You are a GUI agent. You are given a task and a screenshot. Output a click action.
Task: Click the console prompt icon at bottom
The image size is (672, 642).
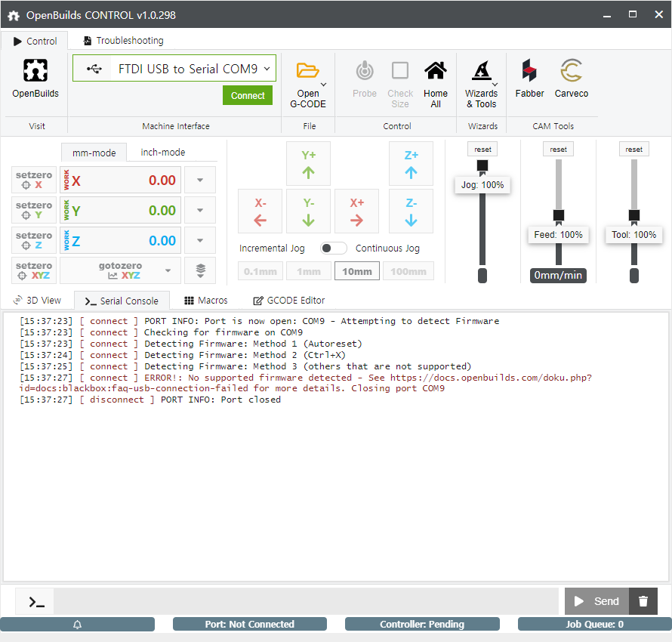tap(36, 602)
